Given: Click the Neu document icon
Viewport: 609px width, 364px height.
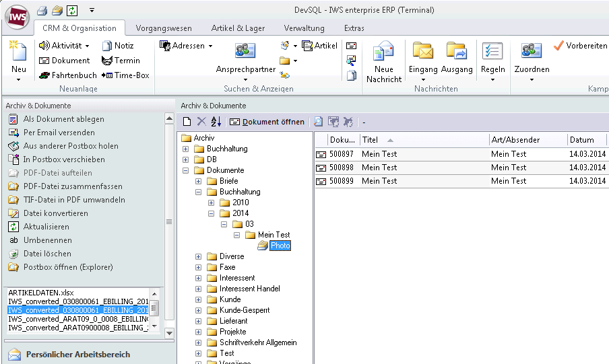Looking at the screenshot, I should coord(18,52).
